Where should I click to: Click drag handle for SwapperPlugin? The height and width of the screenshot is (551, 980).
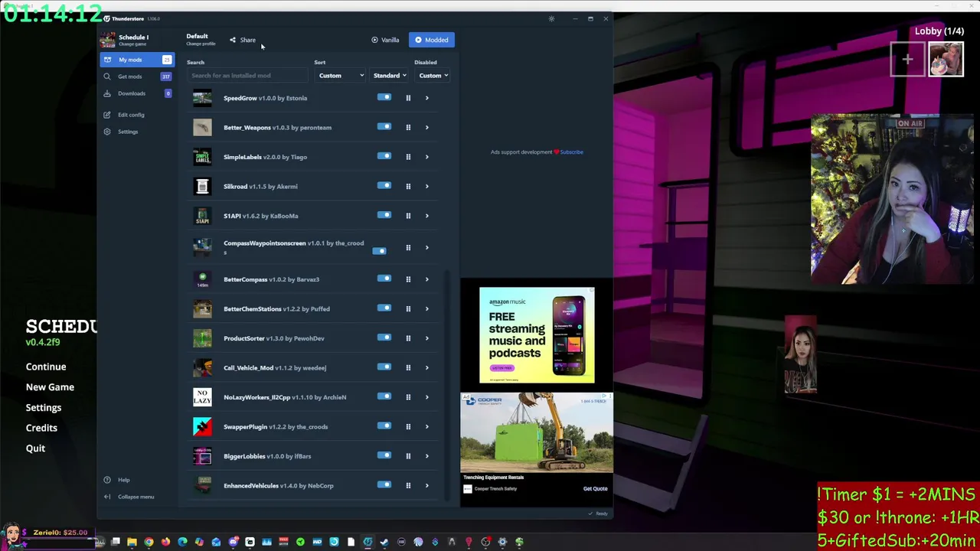pos(408,427)
